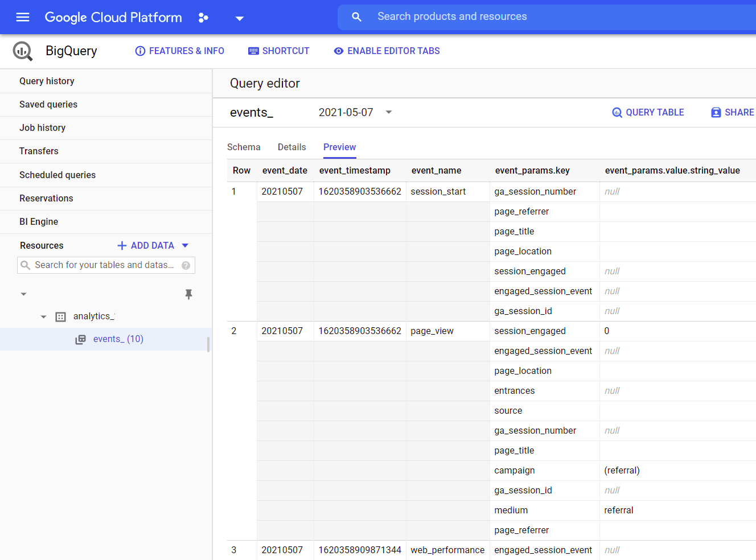Open the keyboard Shortcut button

pyautogui.click(x=279, y=51)
